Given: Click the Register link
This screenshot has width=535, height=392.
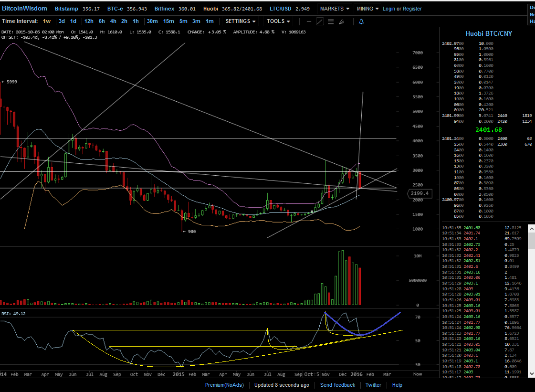Looking at the screenshot, I should pos(412,9).
